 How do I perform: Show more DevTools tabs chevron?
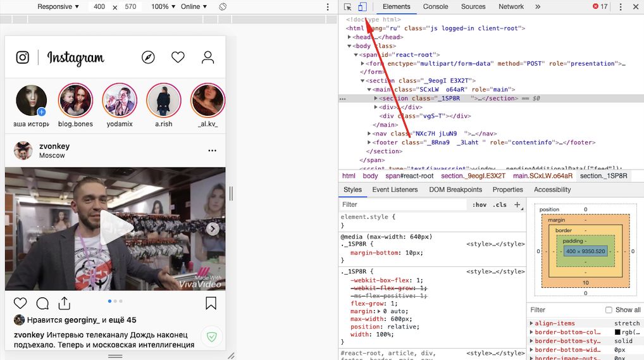click(538, 6)
